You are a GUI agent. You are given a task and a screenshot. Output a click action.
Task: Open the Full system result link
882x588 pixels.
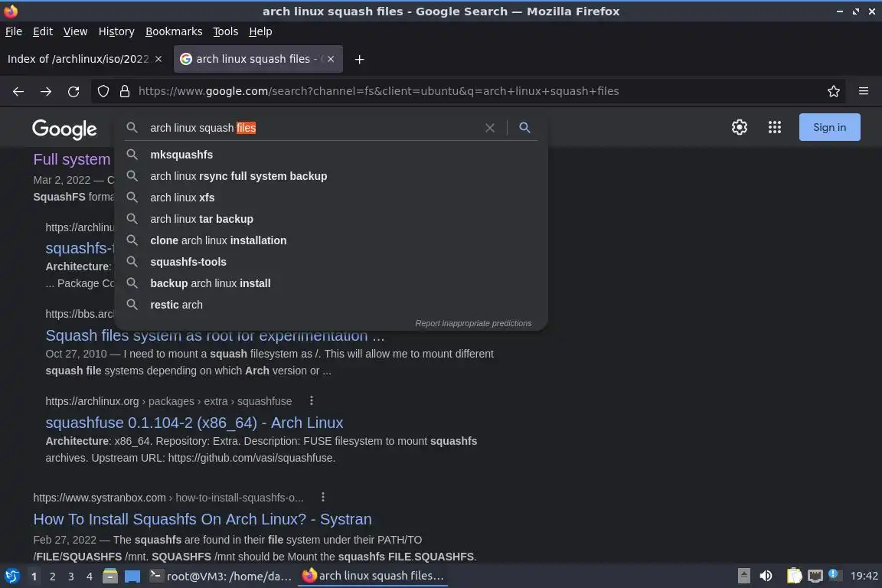[x=72, y=159]
